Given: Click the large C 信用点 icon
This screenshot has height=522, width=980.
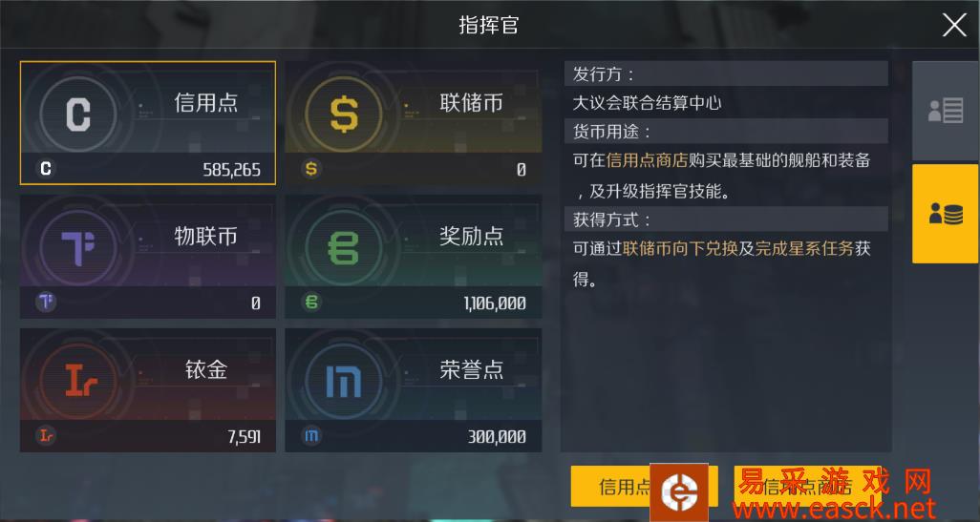Looking at the screenshot, I should (x=78, y=115).
